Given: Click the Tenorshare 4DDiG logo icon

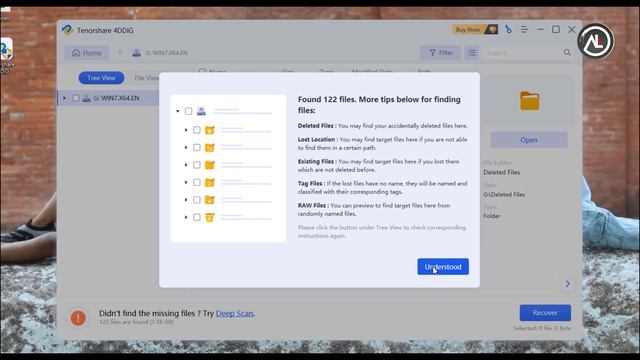Looking at the screenshot, I should point(67,30).
